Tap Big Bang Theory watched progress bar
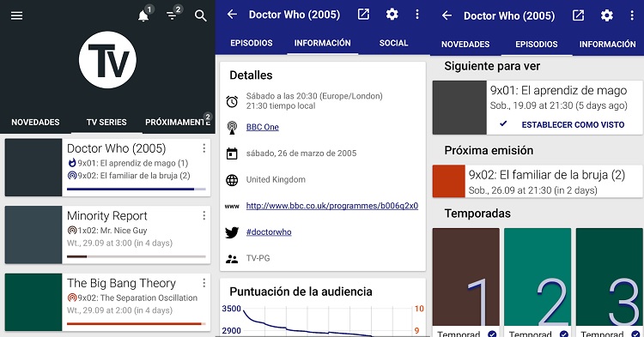 pos(137,324)
